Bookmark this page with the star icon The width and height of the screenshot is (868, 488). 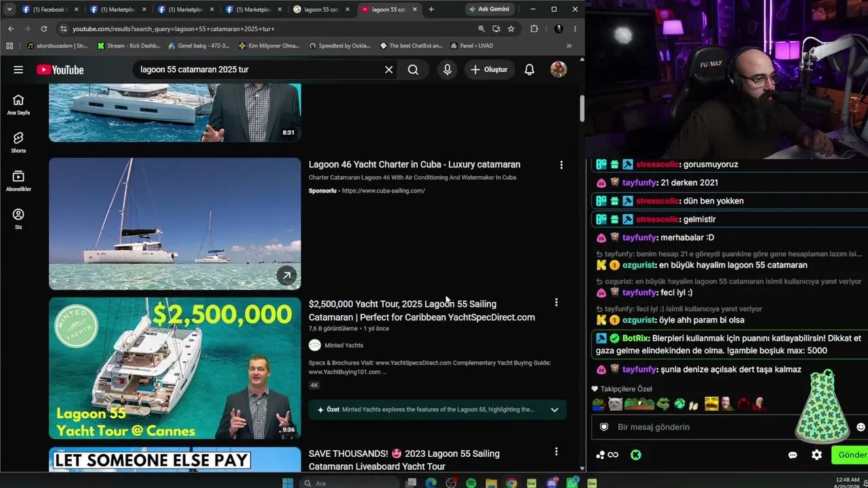[511, 28]
